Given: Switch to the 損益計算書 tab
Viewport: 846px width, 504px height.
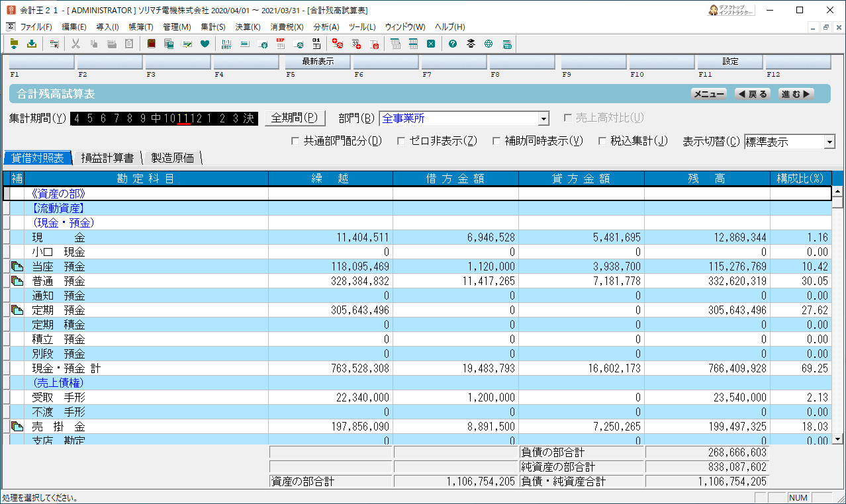Looking at the screenshot, I should pos(107,158).
